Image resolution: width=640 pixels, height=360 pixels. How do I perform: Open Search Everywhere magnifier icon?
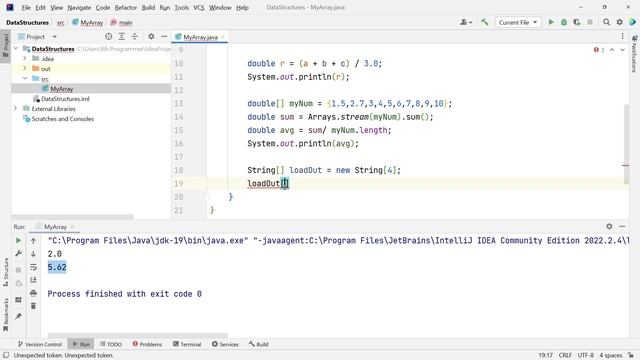click(x=607, y=22)
